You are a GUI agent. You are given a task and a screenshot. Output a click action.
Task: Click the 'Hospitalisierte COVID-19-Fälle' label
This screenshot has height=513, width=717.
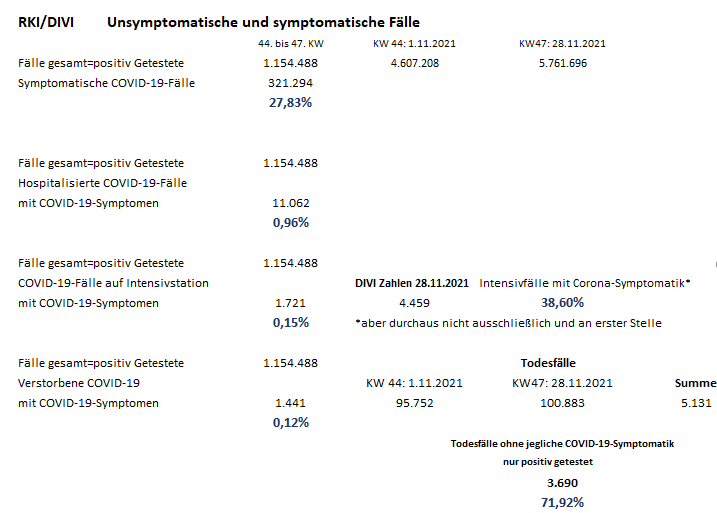[103, 183]
